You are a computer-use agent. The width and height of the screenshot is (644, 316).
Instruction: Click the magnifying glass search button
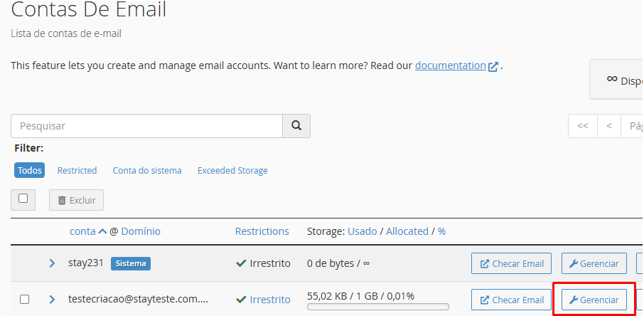296,126
